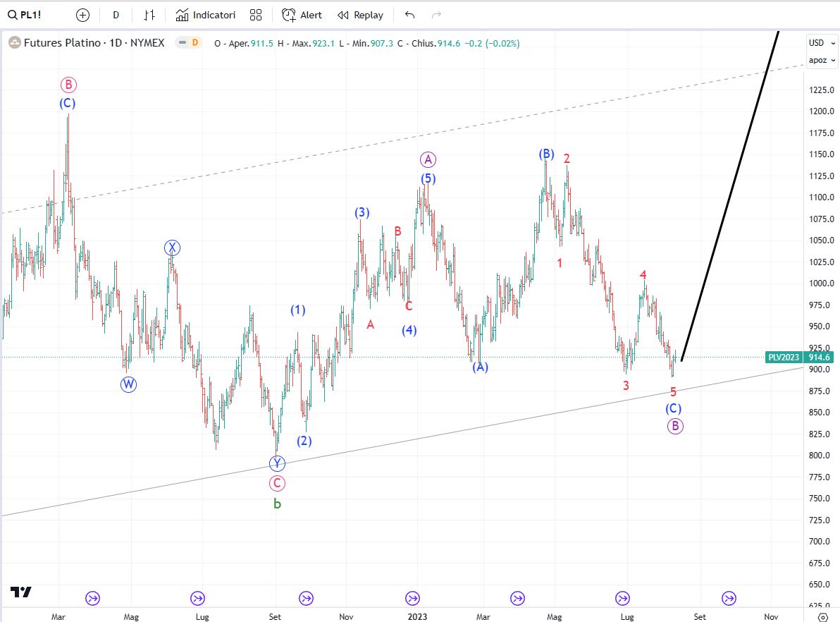Select the blue (2) wave label
Image resolution: width=840 pixels, height=622 pixels.
click(304, 441)
